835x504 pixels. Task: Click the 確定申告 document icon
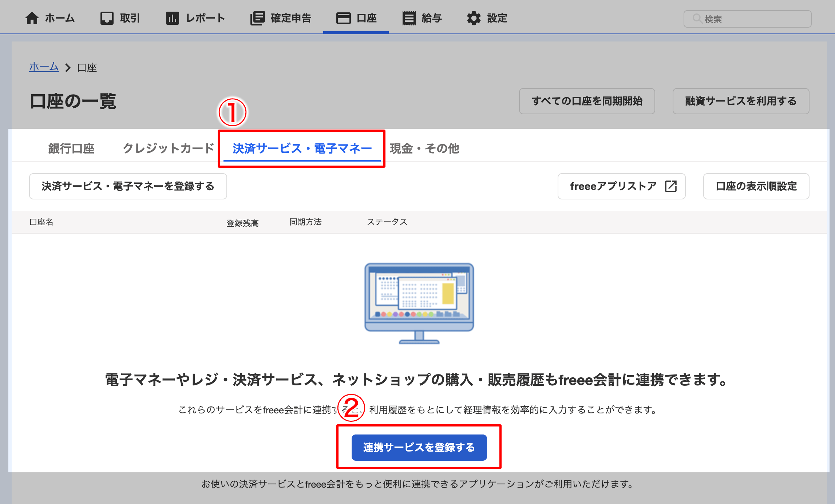click(x=257, y=18)
